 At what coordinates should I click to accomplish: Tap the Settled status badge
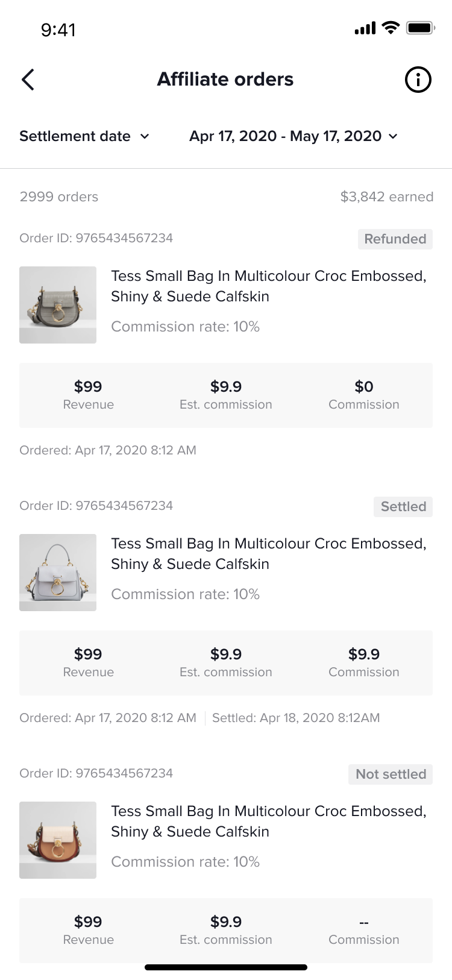pyautogui.click(x=403, y=507)
